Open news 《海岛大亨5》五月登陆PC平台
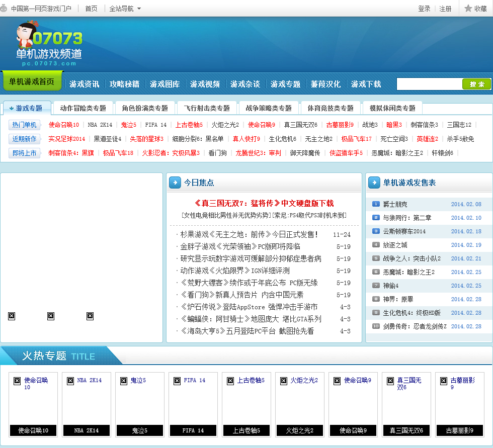Screen dimensions: 493x448 [x=247, y=331]
